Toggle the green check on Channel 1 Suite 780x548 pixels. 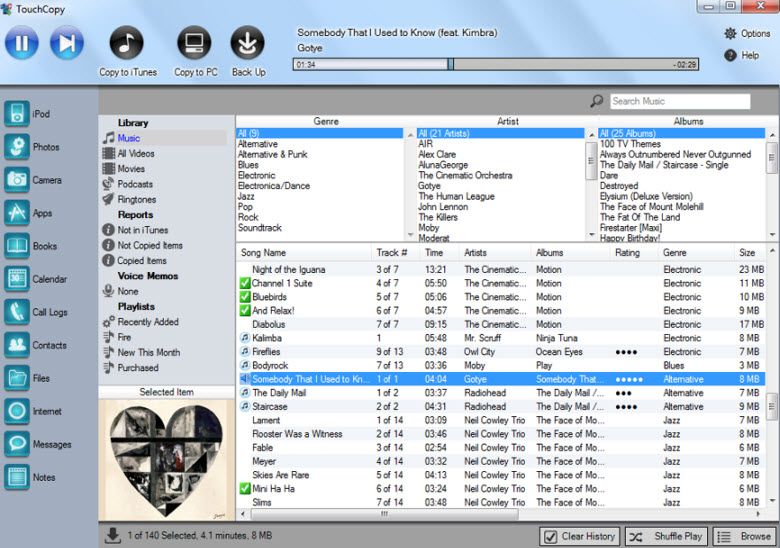coord(245,283)
